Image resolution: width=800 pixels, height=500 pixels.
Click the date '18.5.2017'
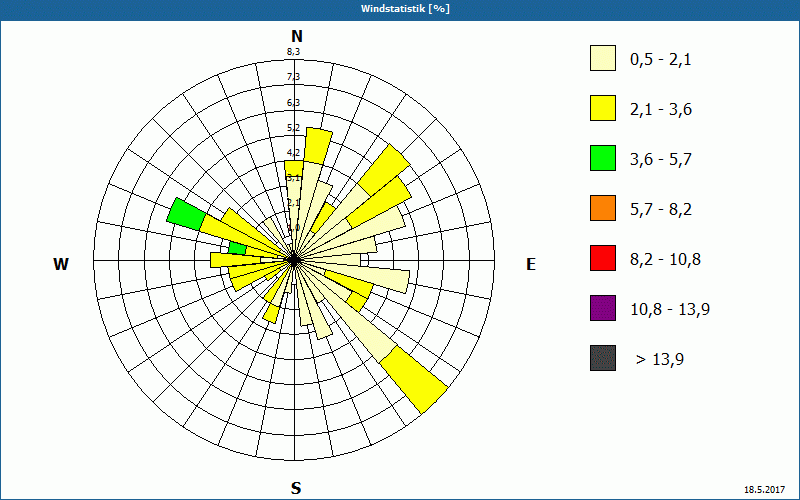click(x=764, y=490)
